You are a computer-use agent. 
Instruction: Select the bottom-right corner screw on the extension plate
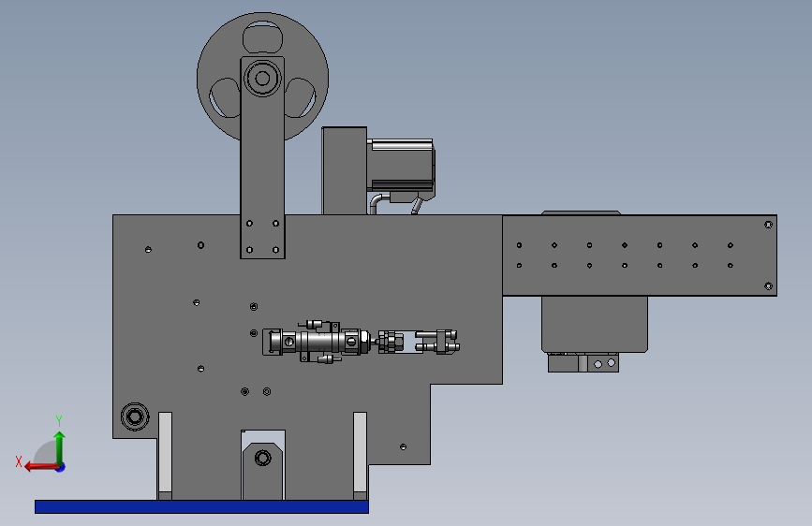(769, 286)
